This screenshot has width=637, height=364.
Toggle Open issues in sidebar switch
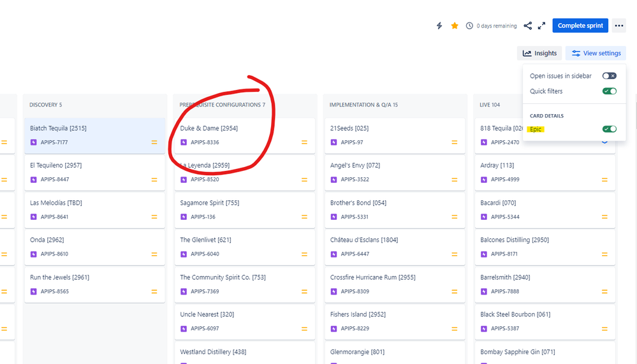point(610,76)
